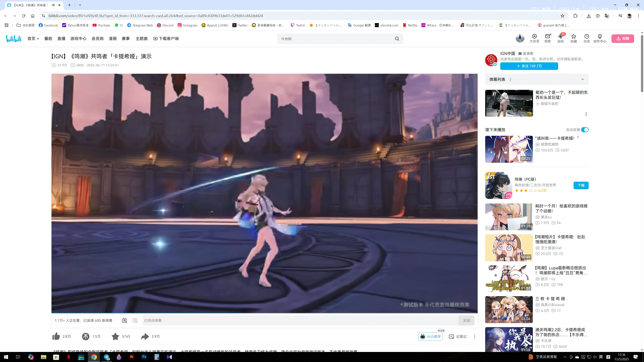
Task: Go to 直播 live section
Action: point(61,39)
